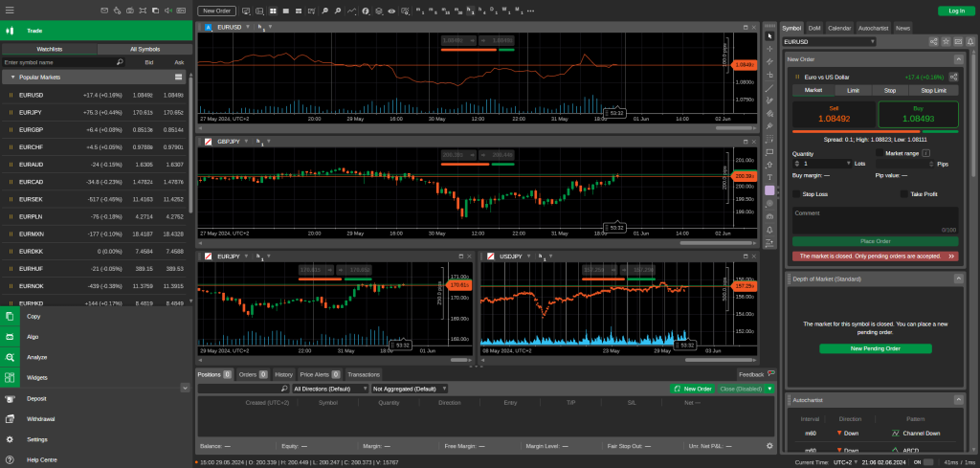Click the eye viewing options icon
980x468 pixels.
coord(391,11)
